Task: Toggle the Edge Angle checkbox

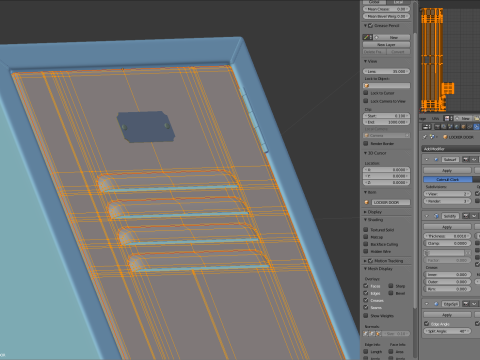Action: pyautogui.click(x=426, y=323)
